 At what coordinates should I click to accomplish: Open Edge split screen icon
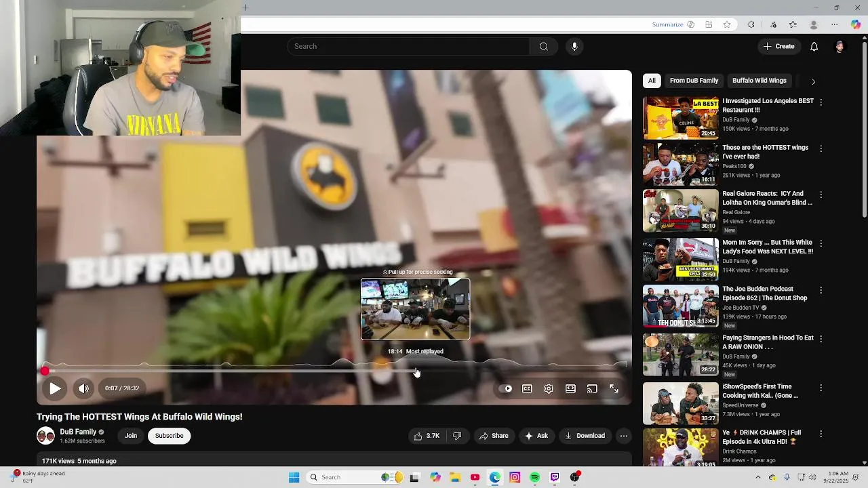[x=709, y=24]
